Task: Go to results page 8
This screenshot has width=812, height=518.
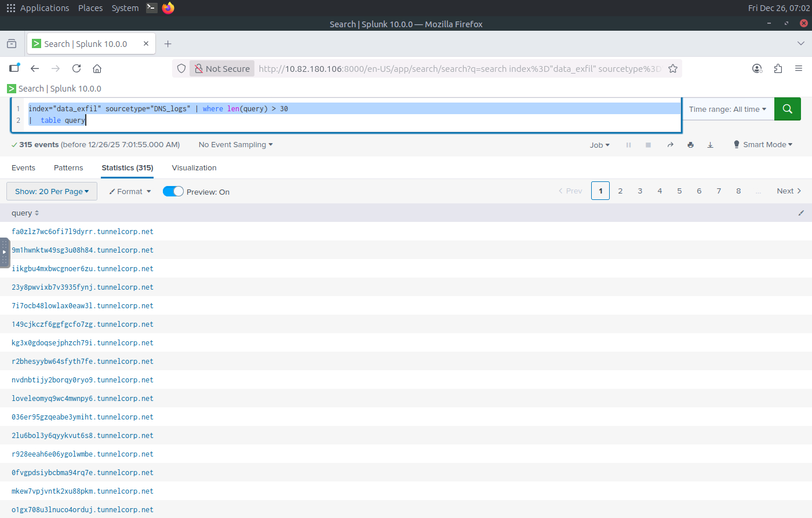Action: pyautogui.click(x=738, y=191)
